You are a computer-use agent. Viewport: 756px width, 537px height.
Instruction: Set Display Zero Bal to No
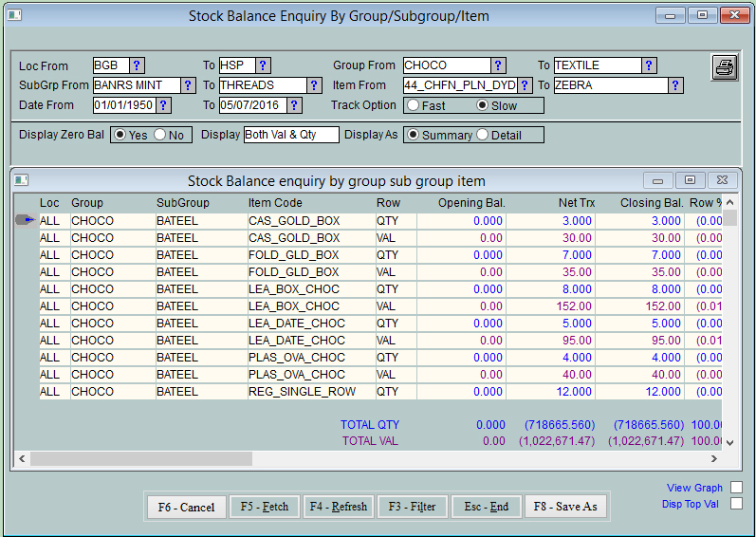point(159,136)
